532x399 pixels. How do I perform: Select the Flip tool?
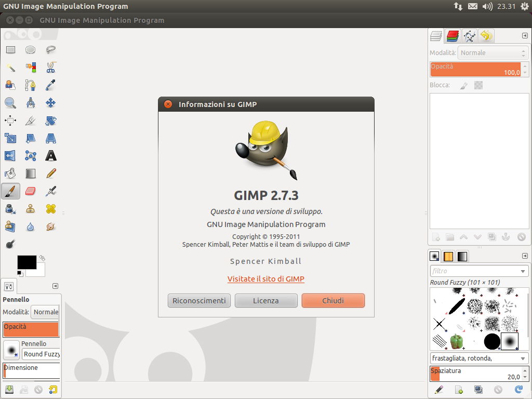(x=10, y=156)
